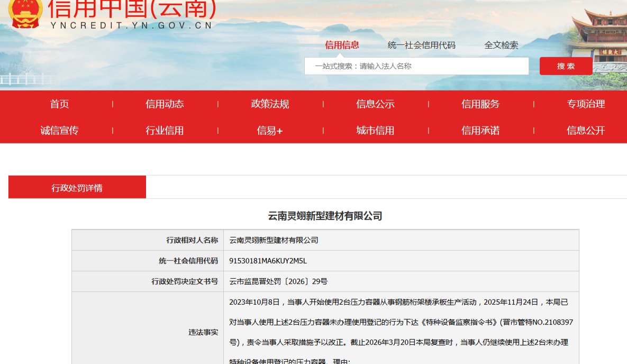Click the national emblem logo icon
The width and height of the screenshot is (627, 364).
[25, 13]
